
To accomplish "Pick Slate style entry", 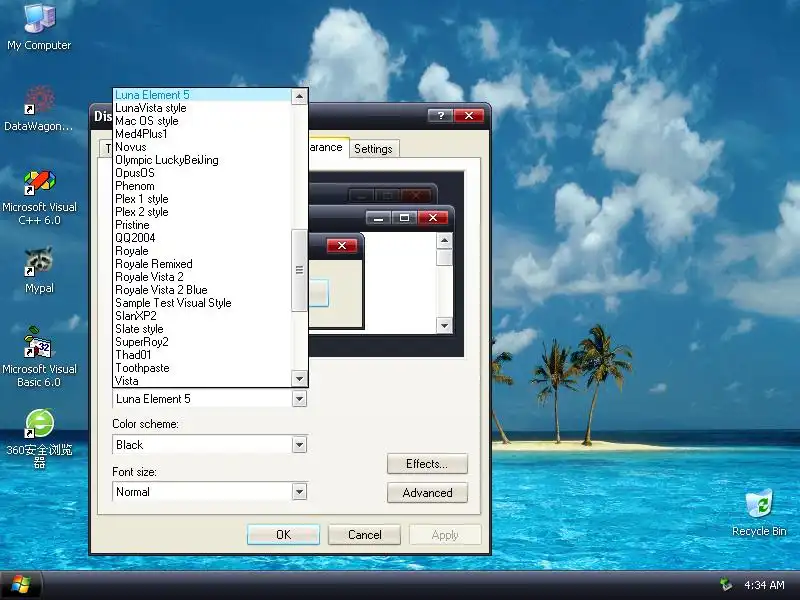I will [202, 329].
